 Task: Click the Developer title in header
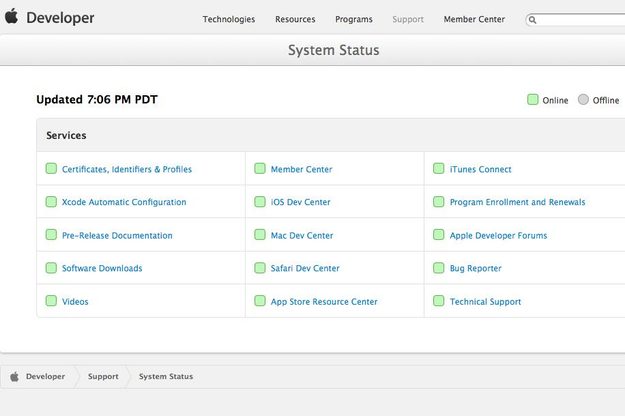pos(60,18)
